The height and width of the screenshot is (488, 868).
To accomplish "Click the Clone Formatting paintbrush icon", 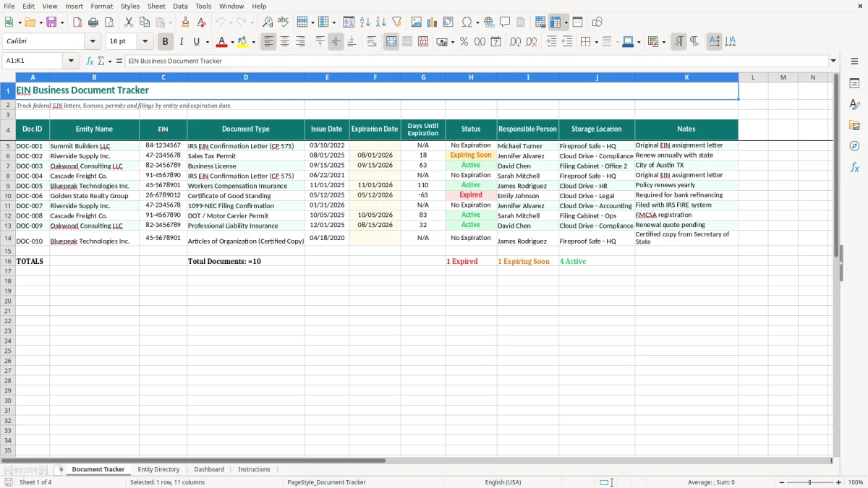I will click(x=185, y=22).
